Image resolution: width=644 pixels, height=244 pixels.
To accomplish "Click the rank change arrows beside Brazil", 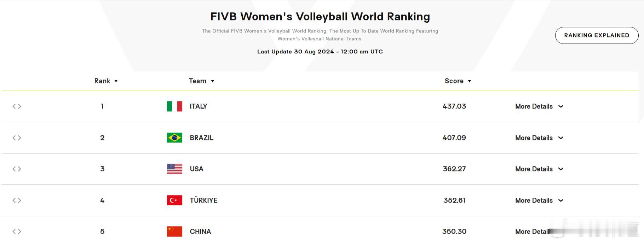I will tap(17, 138).
